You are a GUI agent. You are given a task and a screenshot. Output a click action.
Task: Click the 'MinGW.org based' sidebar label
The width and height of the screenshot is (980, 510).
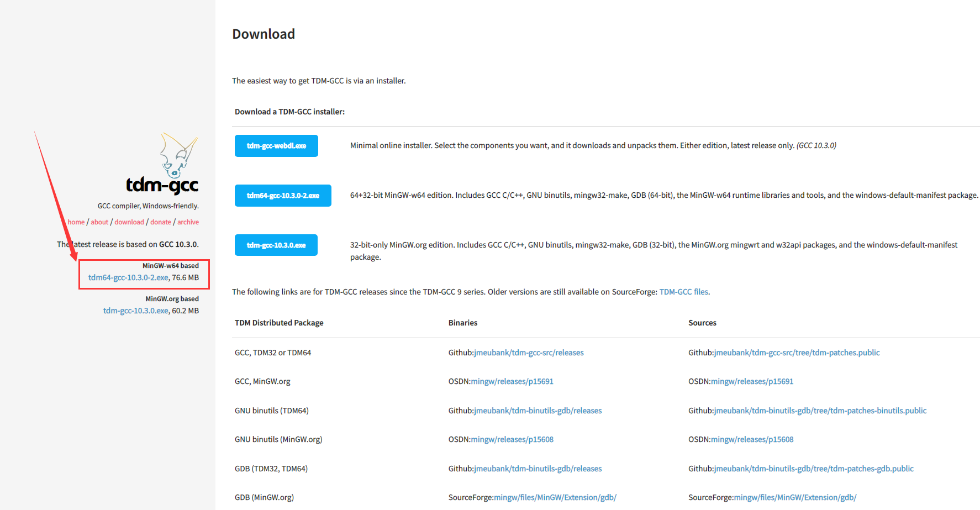[172, 299]
